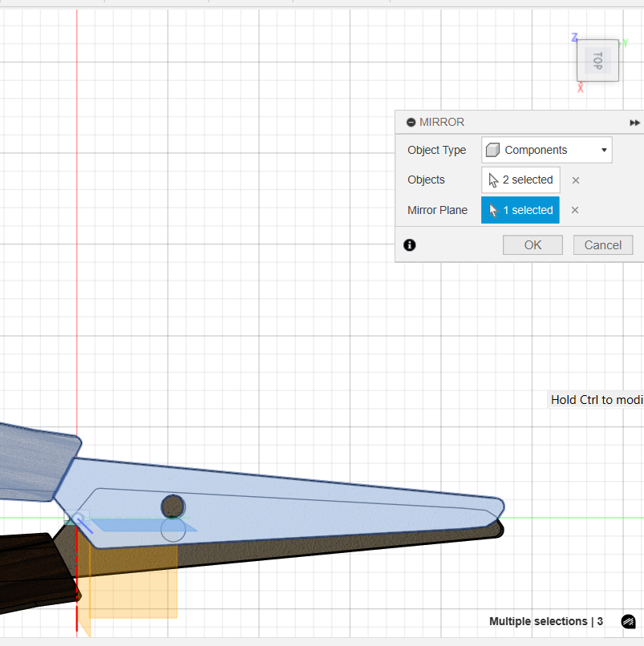Viewport: 644px width, 646px height.
Task: Click the double-arrow icon on the MIRROR header
Action: coord(634,123)
